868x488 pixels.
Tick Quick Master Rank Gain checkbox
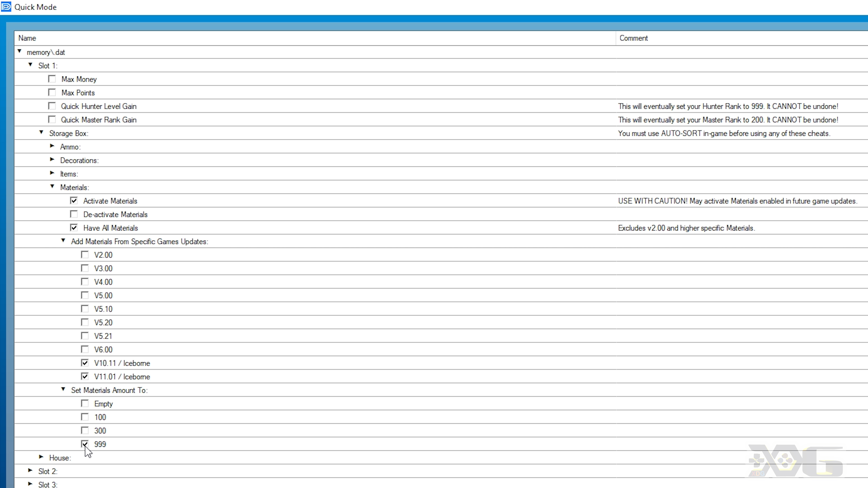(x=52, y=120)
